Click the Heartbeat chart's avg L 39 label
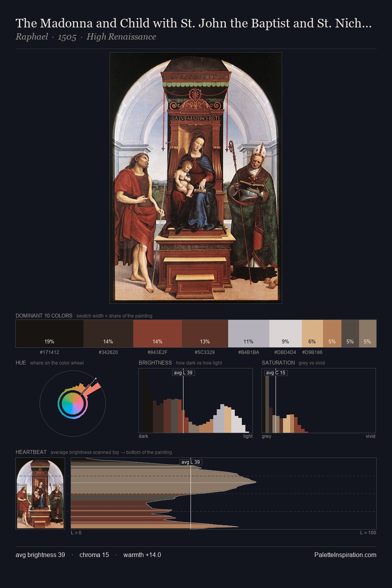Image resolution: width=392 pixels, height=588 pixels. 191,462
